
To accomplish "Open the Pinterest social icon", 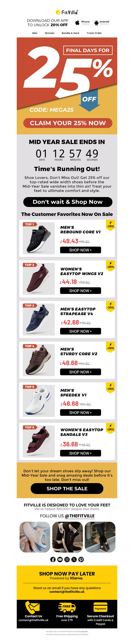I will [x=81, y=560].
